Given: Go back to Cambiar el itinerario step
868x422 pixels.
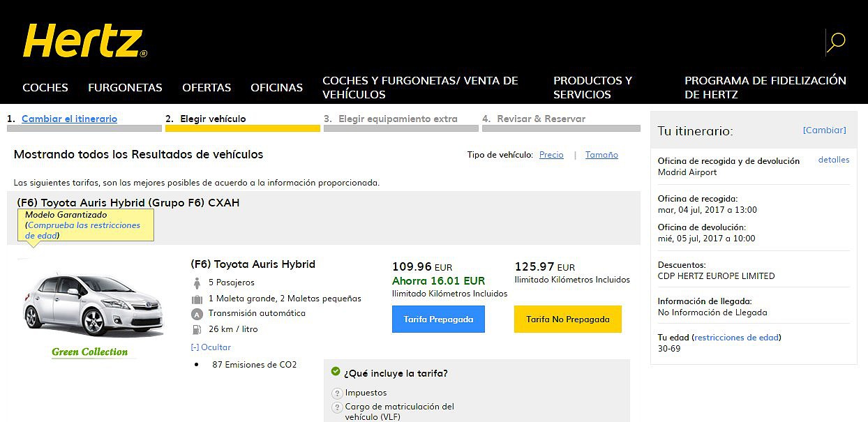Looking at the screenshot, I should [x=69, y=119].
